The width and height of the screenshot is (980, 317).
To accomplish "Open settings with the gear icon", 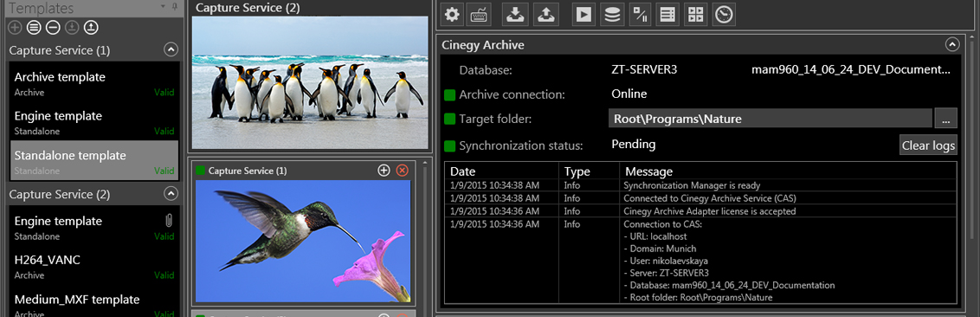I will click(x=453, y=15).
